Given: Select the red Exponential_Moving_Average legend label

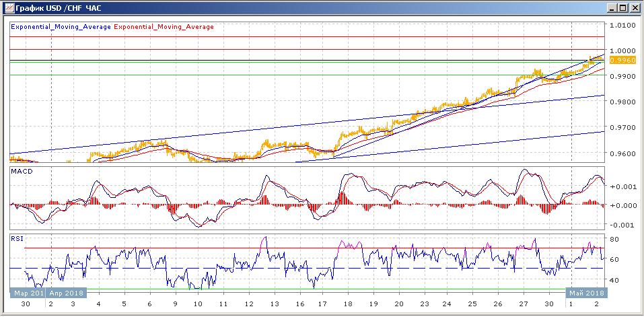Looking at the screenshot, I should click(164, 27).
